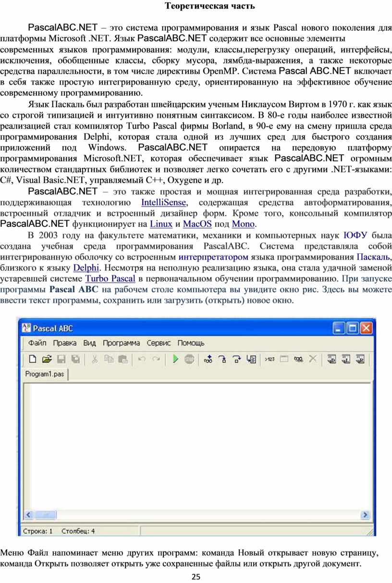Open the Программа menu
Image resolution: width=392 pixels, height=583 pixels.
(122, 343)
